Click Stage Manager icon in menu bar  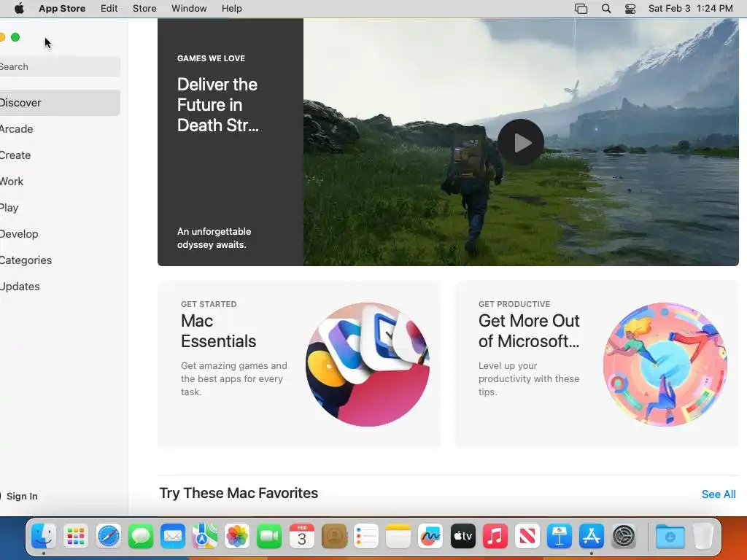pyautogui.click(x=581, y=9)
